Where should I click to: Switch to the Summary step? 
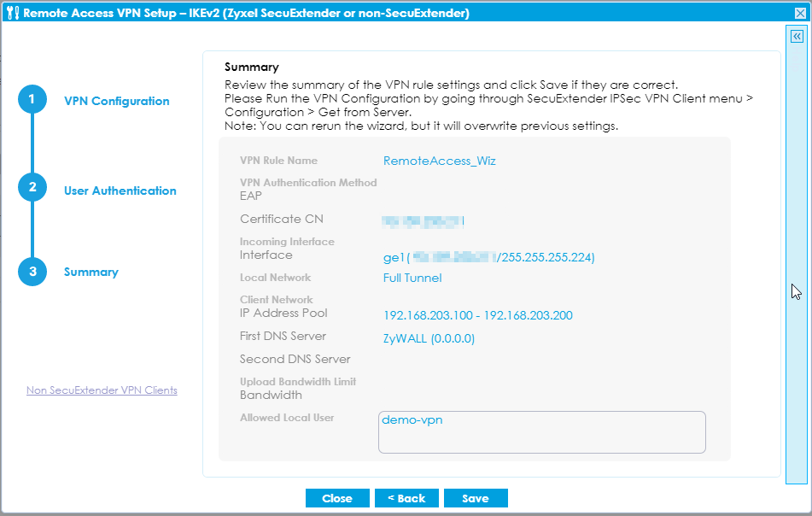click(x=93, y=272)
